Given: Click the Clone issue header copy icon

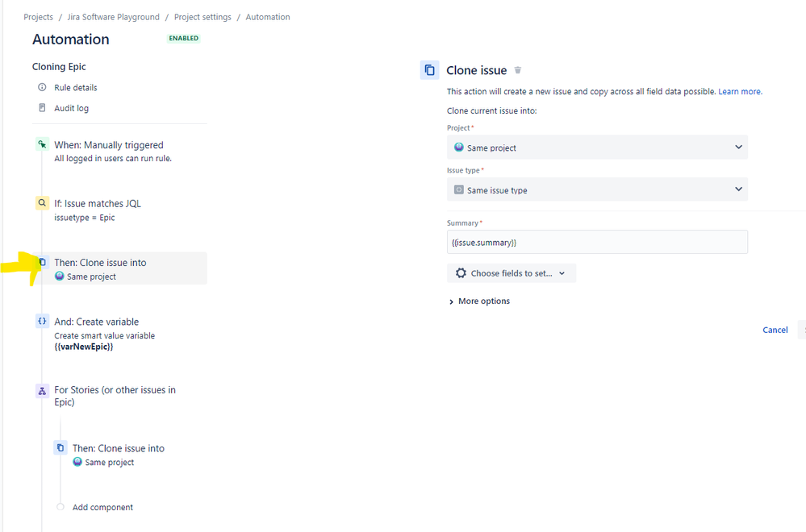Looking at the screenshot, I should tap(430, 70).
